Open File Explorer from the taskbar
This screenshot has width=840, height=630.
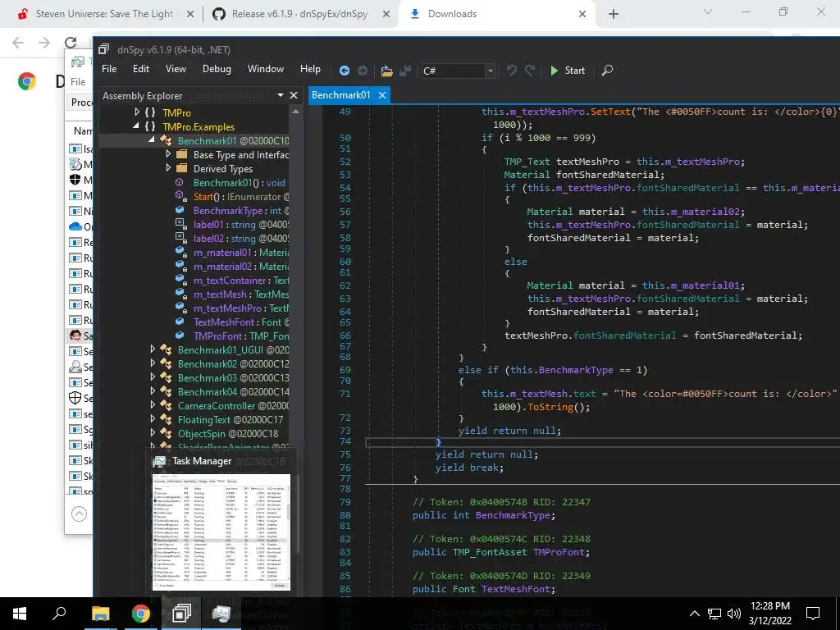point(100,614)
